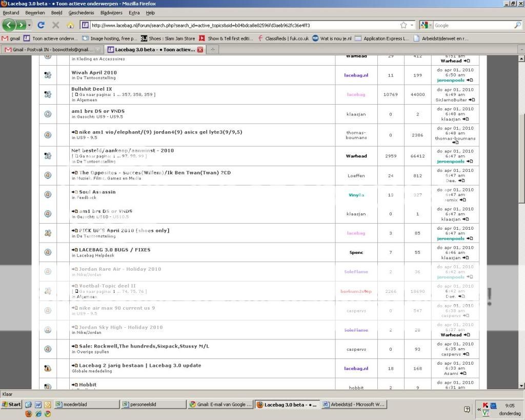Click into the Google search box
525x420 pixels.
473,25
